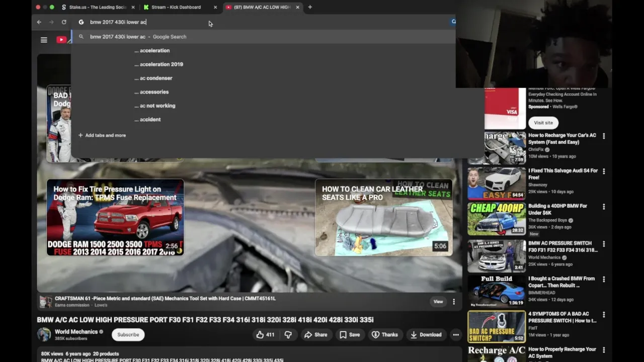Click the BIMMERHEAD channel name

541,293
